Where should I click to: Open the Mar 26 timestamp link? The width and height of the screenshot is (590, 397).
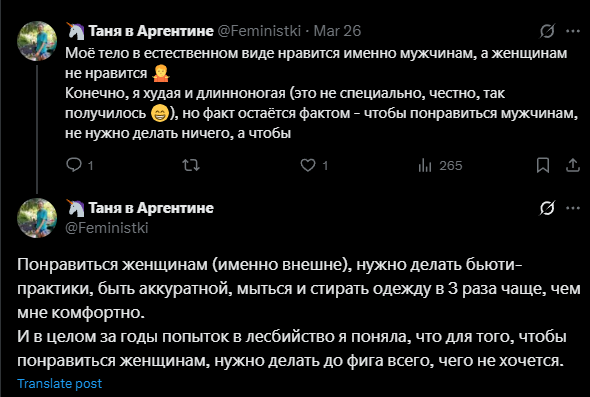click(x=337, y=31)
